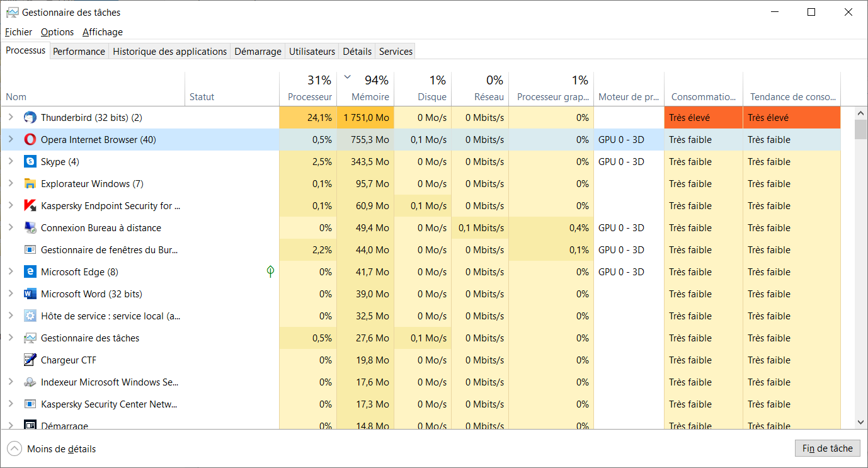Sort by the Statut column header
This screenshot has width=868, height=468.
[x=232, y=89]
